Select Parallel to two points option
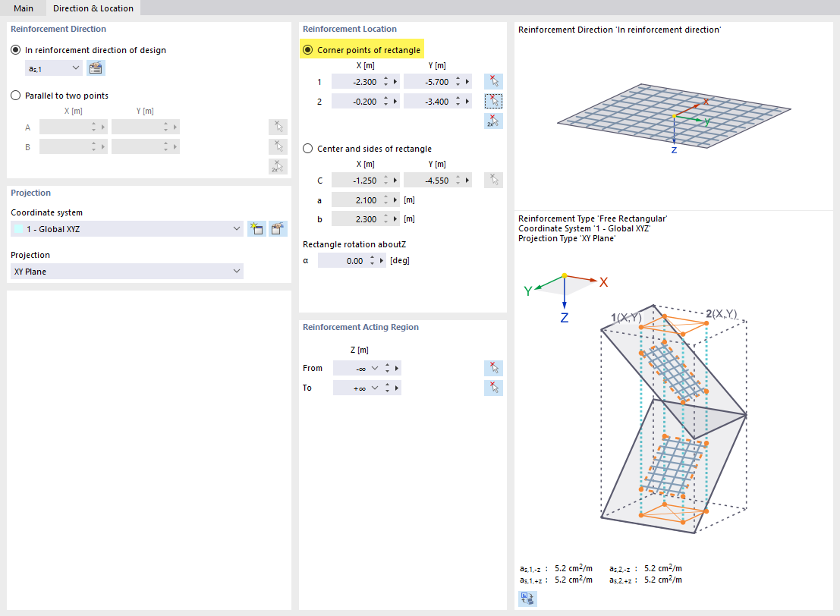 click(16, 96)
